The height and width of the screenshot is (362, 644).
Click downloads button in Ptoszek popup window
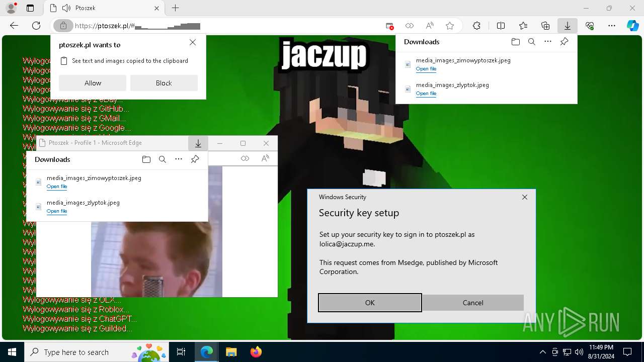click(198, 143)
